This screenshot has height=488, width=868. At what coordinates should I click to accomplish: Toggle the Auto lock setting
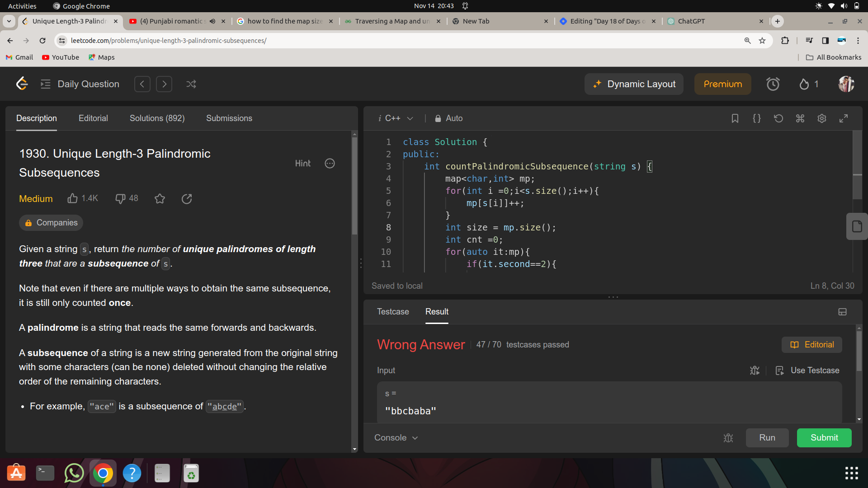(x=449, y=118)
